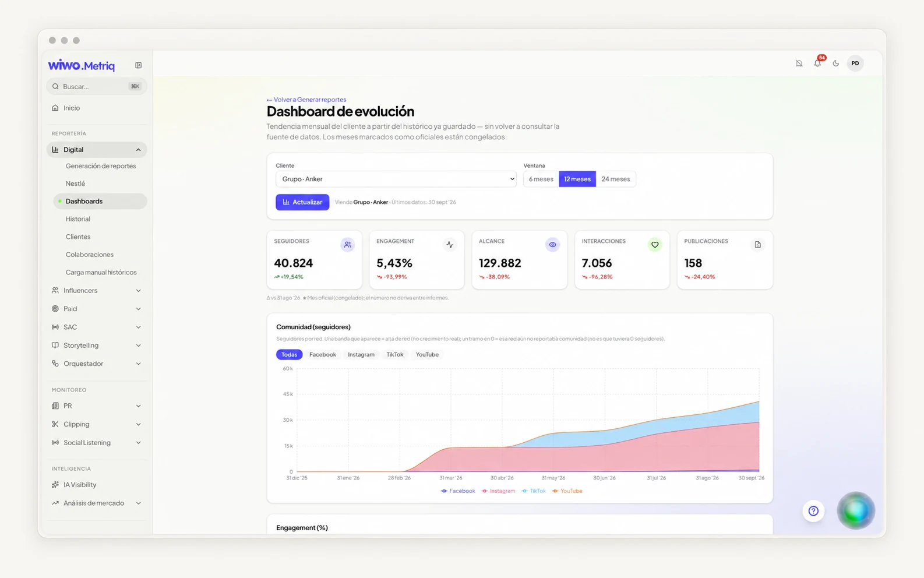Image resolution: width=924 pixels, height=578 pixels.
Task: Filter chart by Instagram tab
Action: coord(361,354)
